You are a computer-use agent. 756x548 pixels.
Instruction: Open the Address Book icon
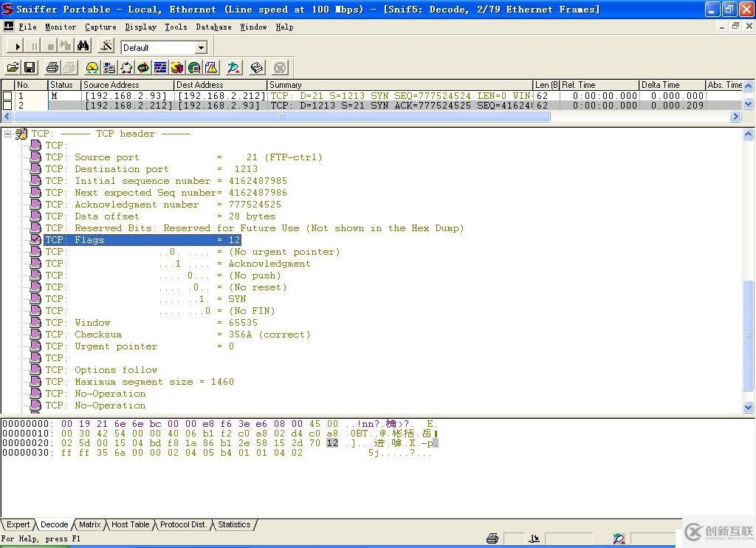coord(257,67)
